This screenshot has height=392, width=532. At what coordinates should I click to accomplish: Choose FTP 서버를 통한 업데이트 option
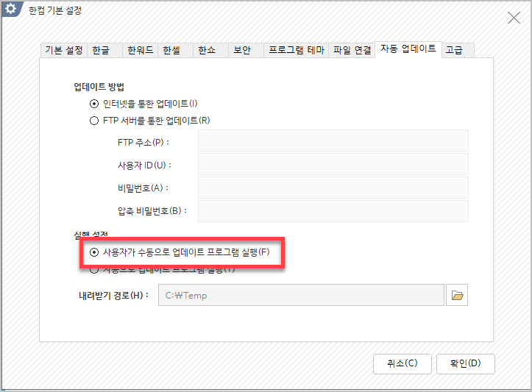(x=94, y=121)
